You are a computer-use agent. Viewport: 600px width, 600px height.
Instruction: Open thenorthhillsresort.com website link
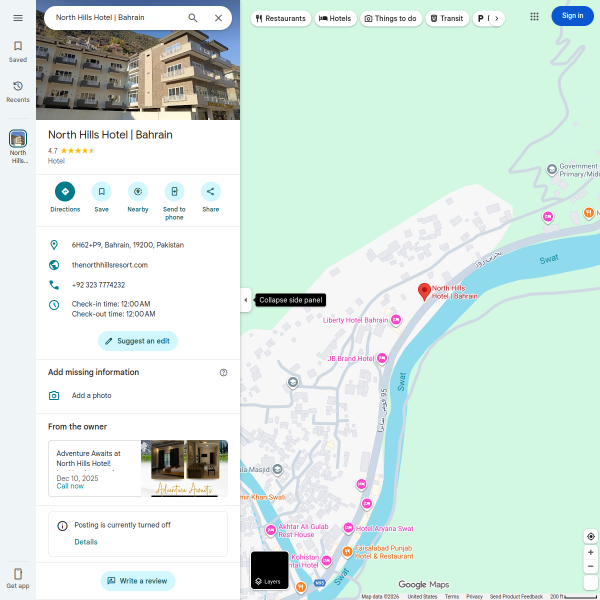pos(109,265)
